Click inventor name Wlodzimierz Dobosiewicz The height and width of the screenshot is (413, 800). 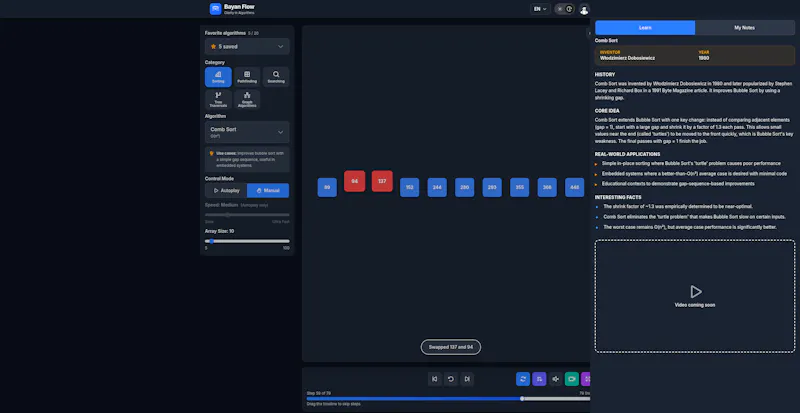[x=628, y=58]
